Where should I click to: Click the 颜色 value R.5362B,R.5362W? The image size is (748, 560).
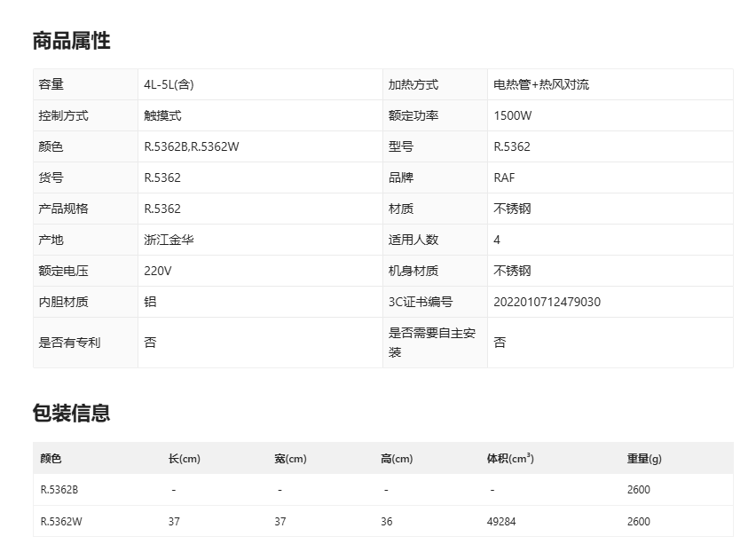click(191, 147)
